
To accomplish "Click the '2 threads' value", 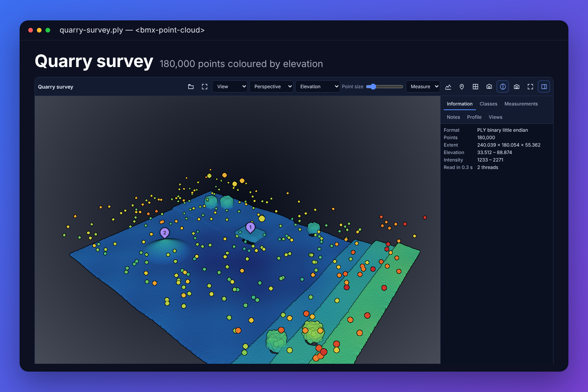I will (x=488, y=167).
